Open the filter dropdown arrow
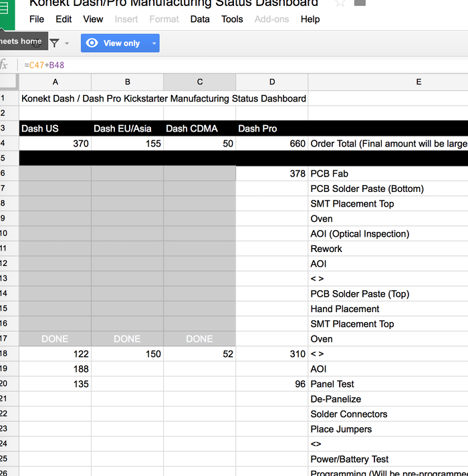 click(x=67, y=43)
